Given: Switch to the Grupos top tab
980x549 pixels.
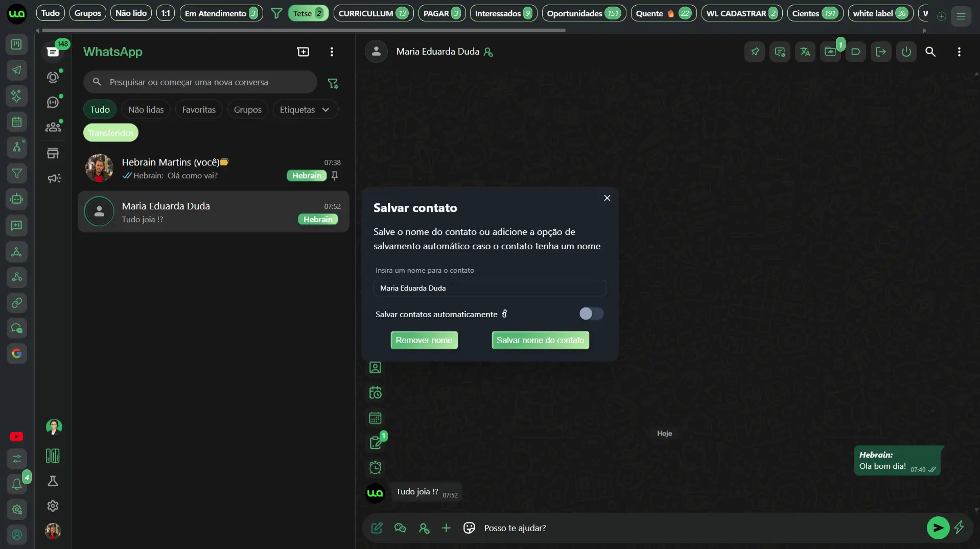Looking at the screenshot, I should coord(87,13).
